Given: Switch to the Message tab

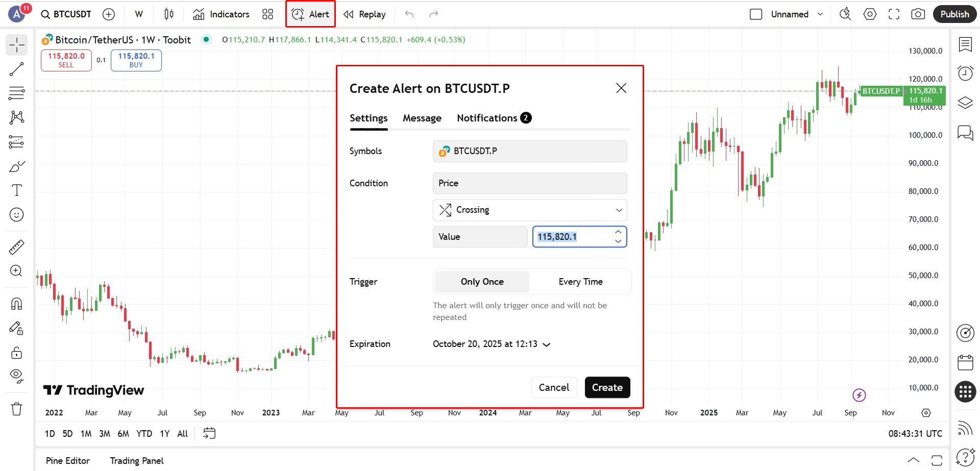Looking at the screenshot, I should (x=422, y=118).
